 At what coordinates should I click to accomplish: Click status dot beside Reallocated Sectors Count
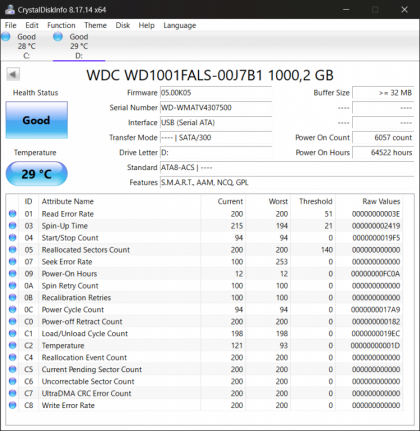pos(13,250)
